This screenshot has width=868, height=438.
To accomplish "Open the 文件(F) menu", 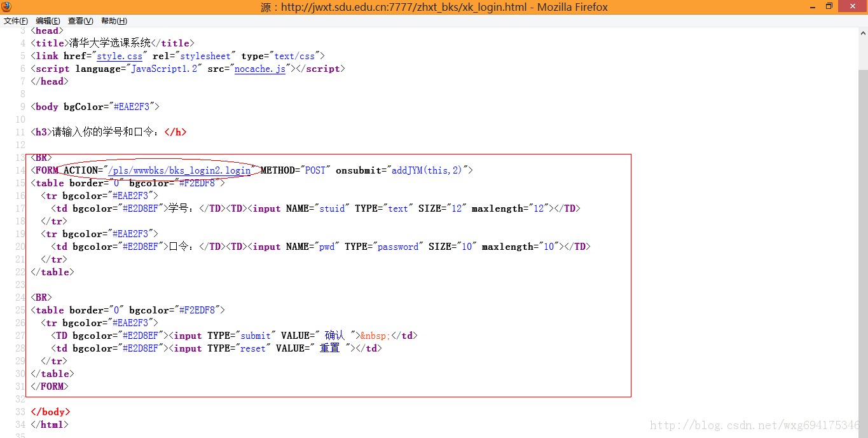I will [16, 21].
